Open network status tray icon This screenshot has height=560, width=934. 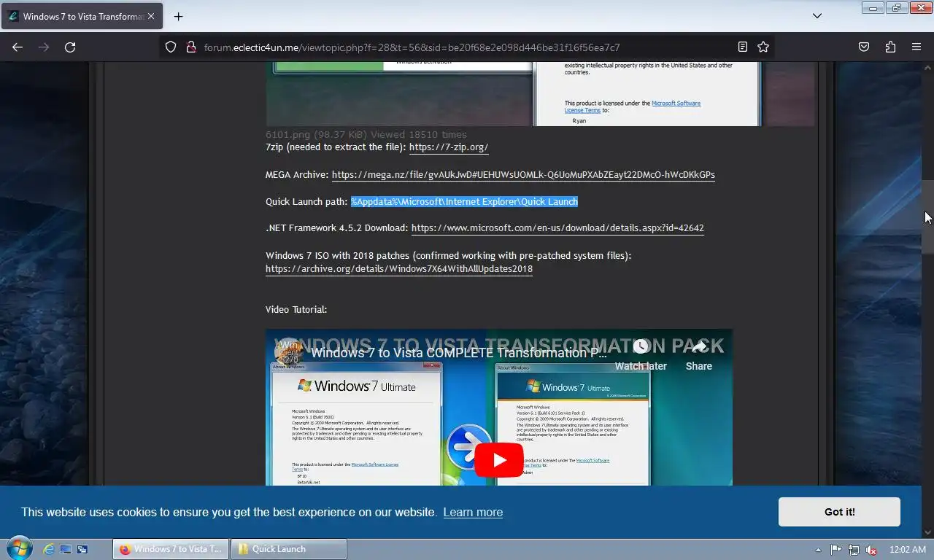(x=854, y=550)
